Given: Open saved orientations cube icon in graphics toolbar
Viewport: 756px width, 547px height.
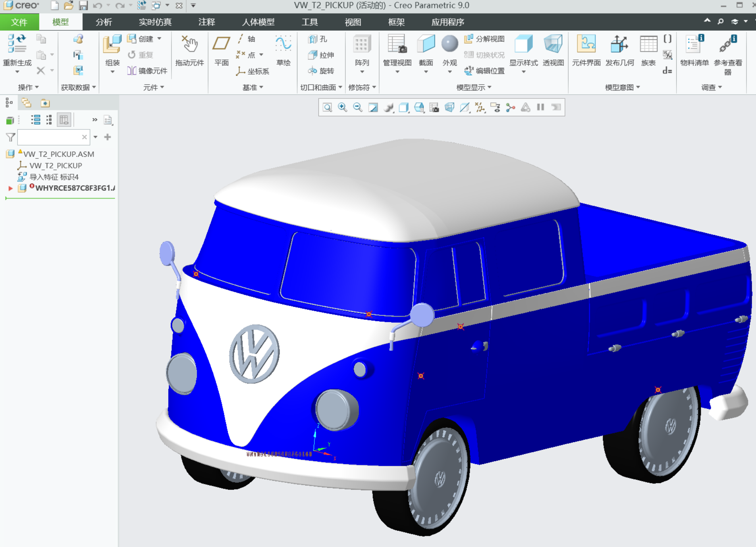Looking at the screenshot, I should tap(419, 107).
